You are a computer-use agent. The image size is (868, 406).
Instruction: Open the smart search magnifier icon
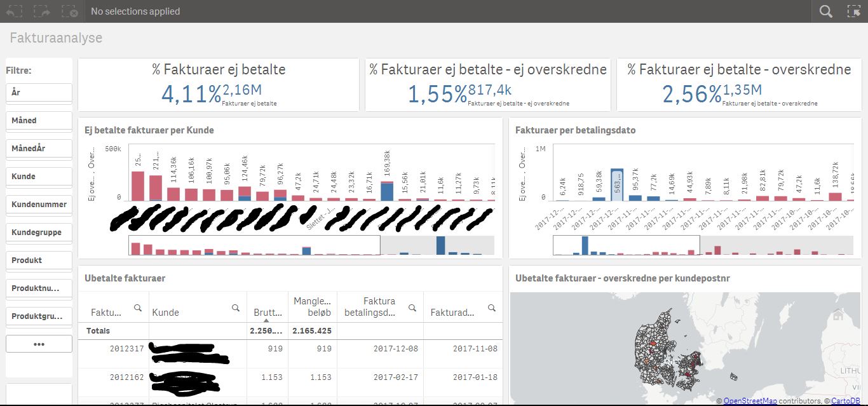pos(825,11)
